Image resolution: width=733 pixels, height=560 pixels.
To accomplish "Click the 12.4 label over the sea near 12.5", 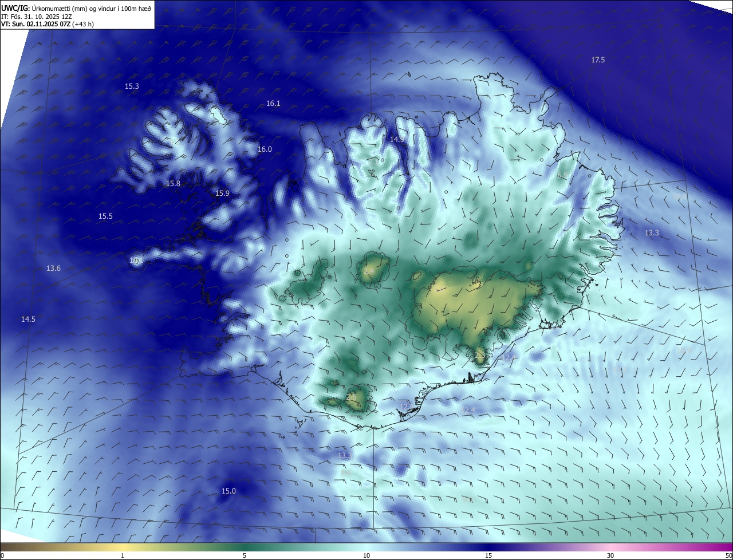I will tap(469, 410).
